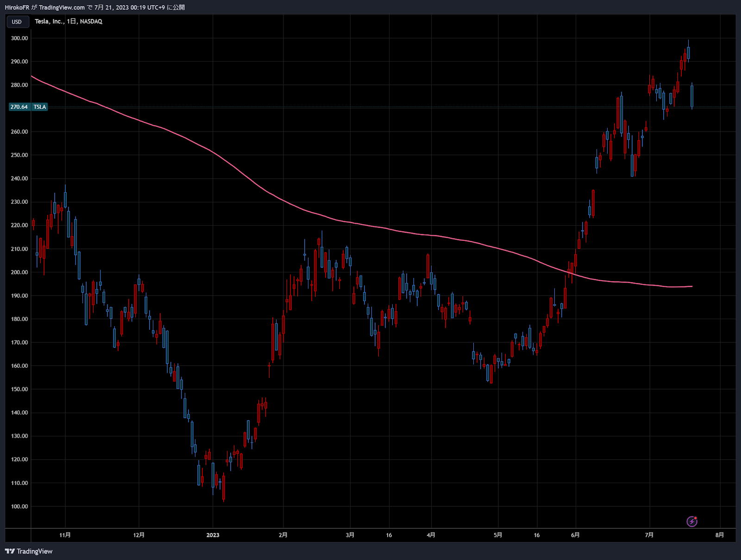The image size is (741, 560).
Task: Click the 3月 date axis label
Action: (x=350, y=535)
